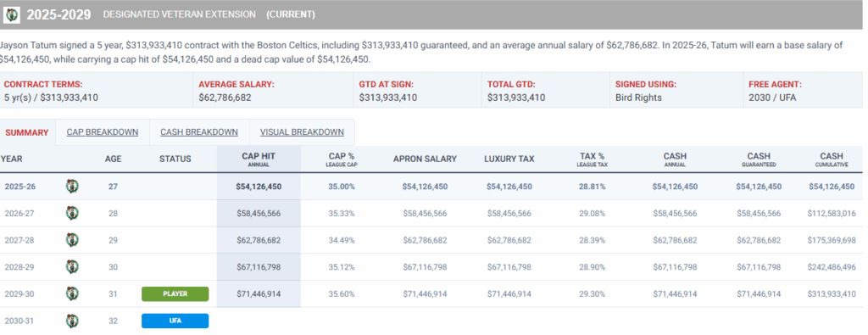Open the Cap Breakdown tab

[x=103, y=132]
